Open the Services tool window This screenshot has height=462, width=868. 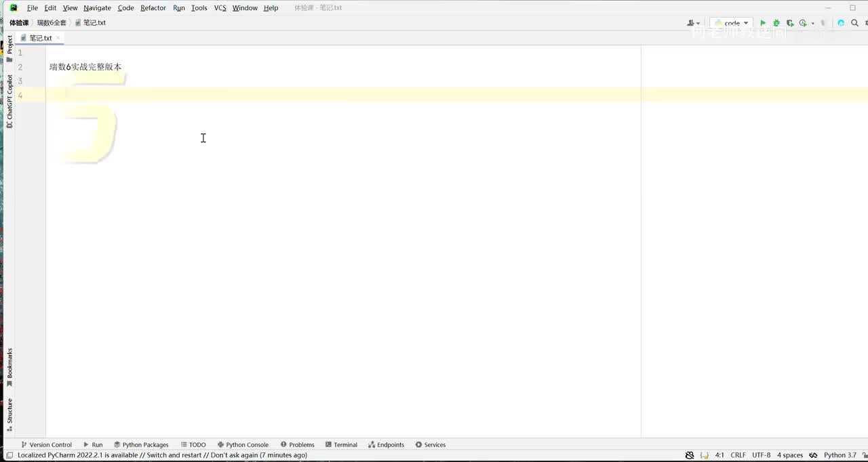click(431, 445)
